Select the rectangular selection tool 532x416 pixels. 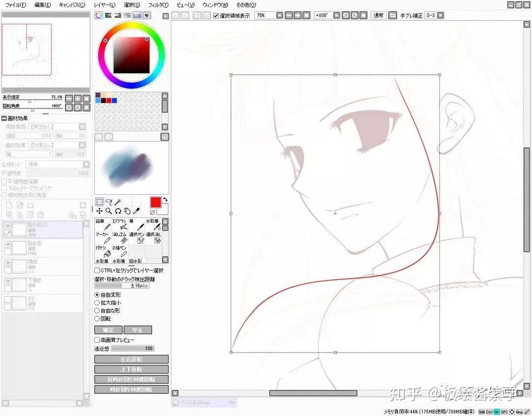point(100,202)
